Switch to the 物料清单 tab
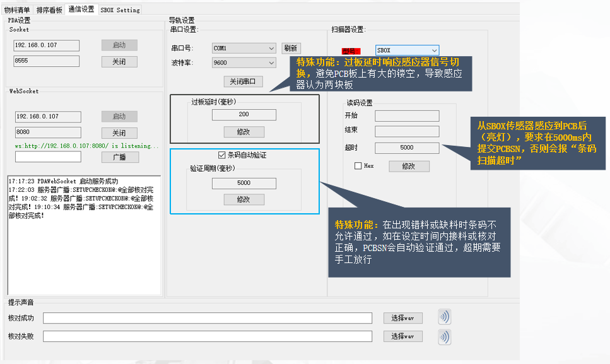The width and height of the screenshot is (610, 364). point(17,9)
